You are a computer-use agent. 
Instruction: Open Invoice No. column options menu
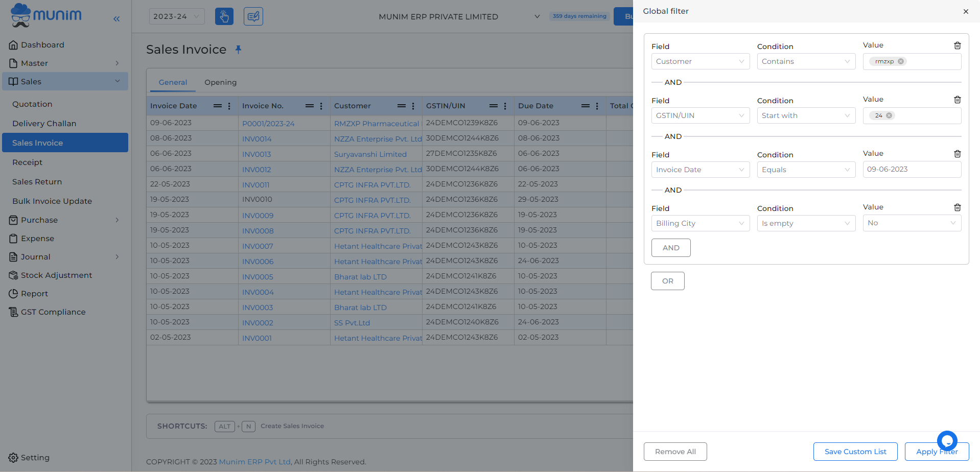pyautogui.click(x=321, y=106)
